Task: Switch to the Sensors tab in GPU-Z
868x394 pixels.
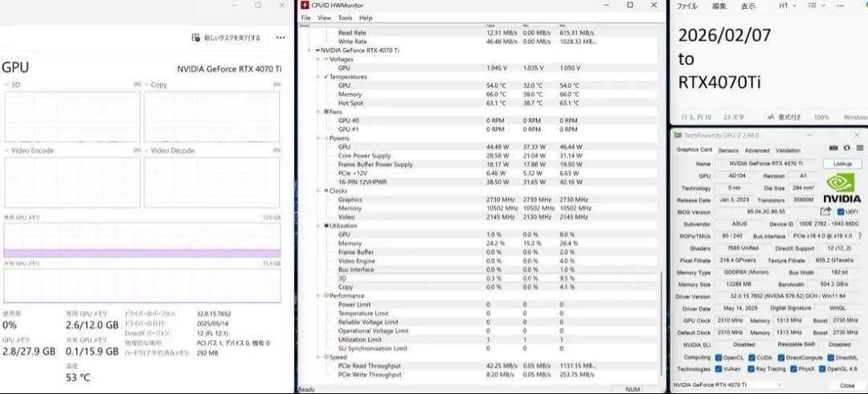Action: tap(728, 150)
